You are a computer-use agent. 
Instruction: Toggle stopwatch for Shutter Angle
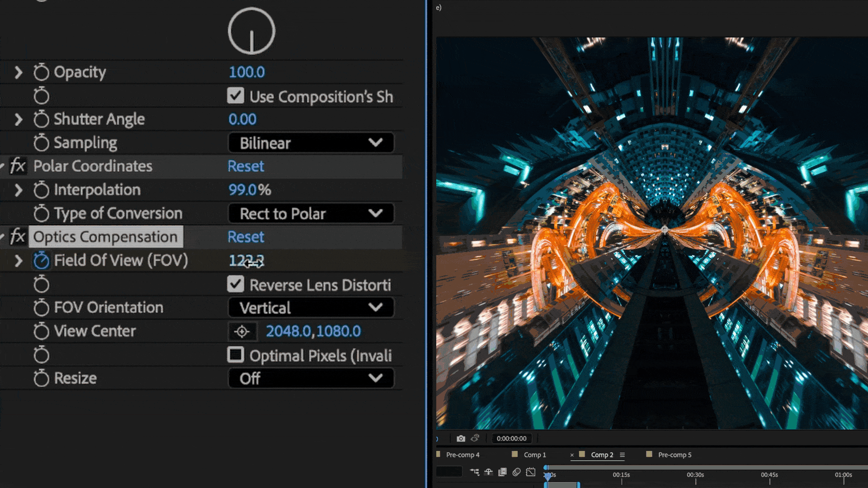pos(41,119)
